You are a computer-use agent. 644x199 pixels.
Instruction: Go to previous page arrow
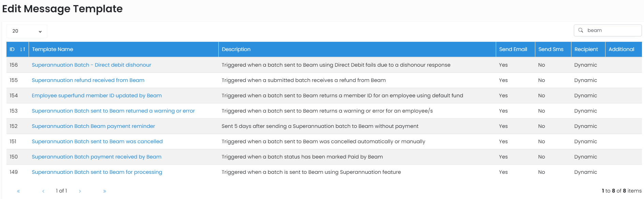pyautogui.click(x=43, y=191)
